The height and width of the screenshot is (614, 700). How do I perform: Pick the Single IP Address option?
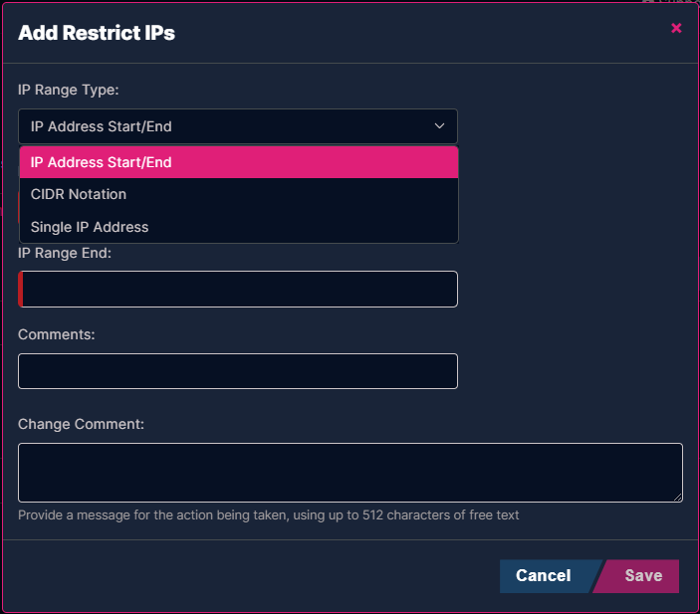coord(239,227)
